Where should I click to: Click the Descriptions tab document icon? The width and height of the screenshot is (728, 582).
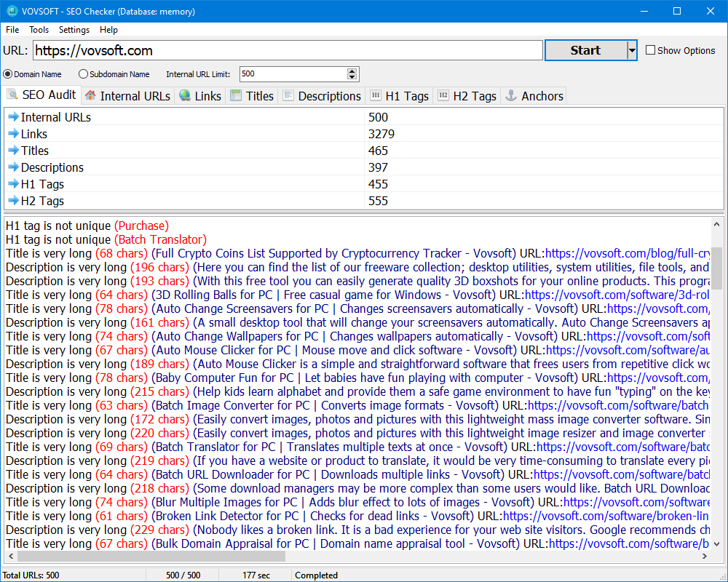click(x=288, y=95)
